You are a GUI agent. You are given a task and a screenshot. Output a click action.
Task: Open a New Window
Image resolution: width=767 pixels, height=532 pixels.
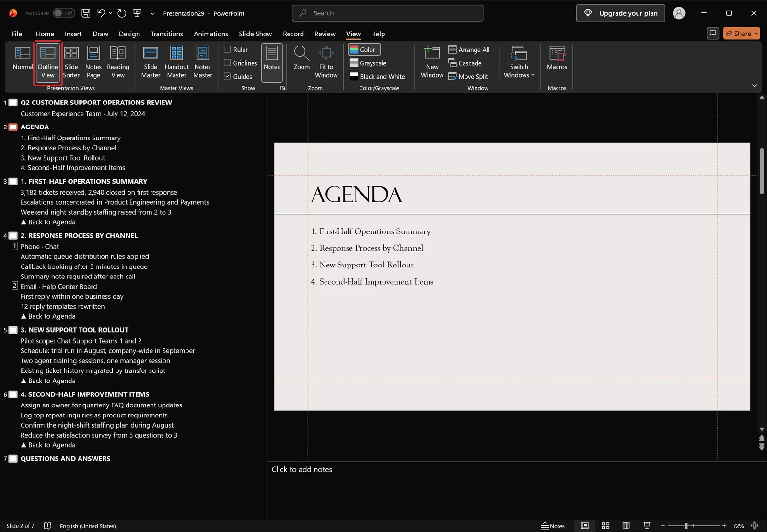click(x=432, y=62)
